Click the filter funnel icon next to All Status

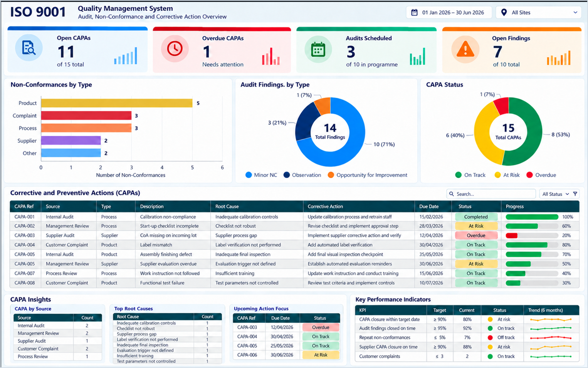575,194
